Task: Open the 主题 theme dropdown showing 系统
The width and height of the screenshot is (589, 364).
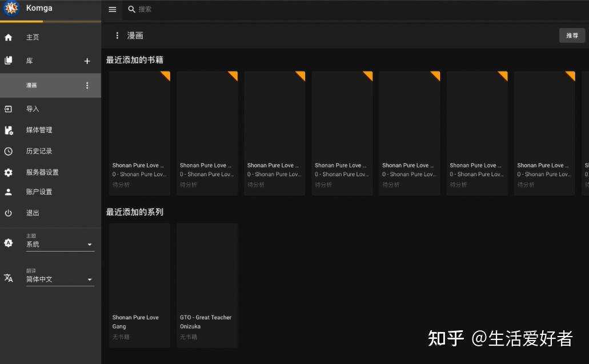Action: point(60,244)
